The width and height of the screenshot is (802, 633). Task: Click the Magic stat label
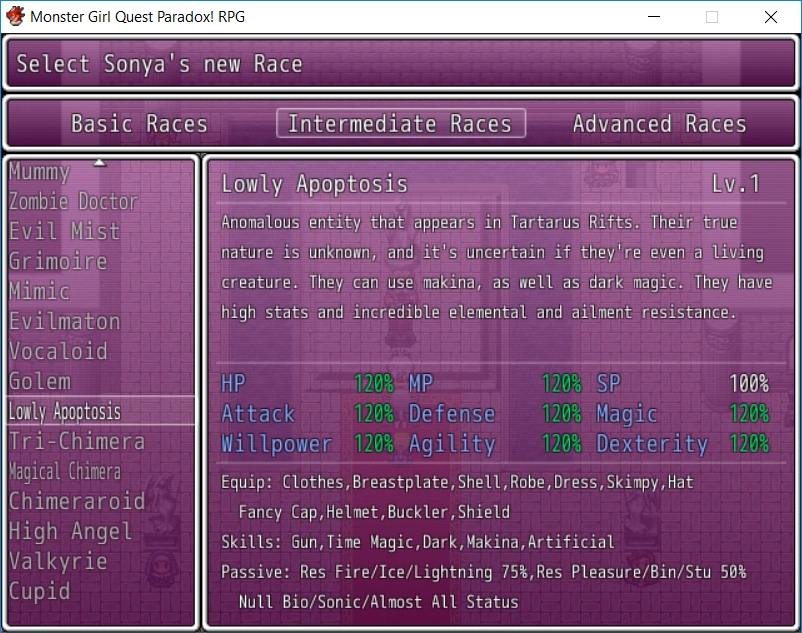click(627, 414)
